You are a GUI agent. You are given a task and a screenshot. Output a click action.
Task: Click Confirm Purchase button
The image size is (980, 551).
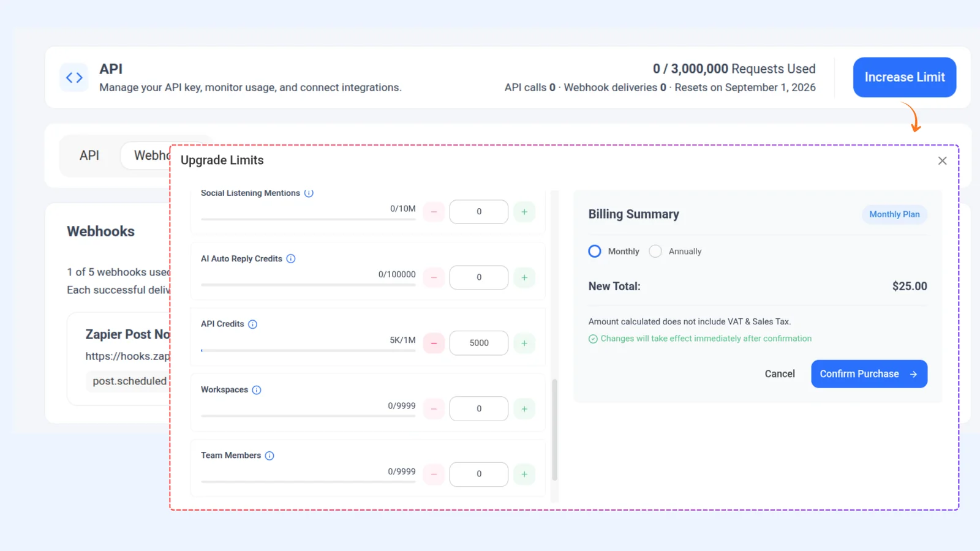pyautogui.click(x=869, y=373)
